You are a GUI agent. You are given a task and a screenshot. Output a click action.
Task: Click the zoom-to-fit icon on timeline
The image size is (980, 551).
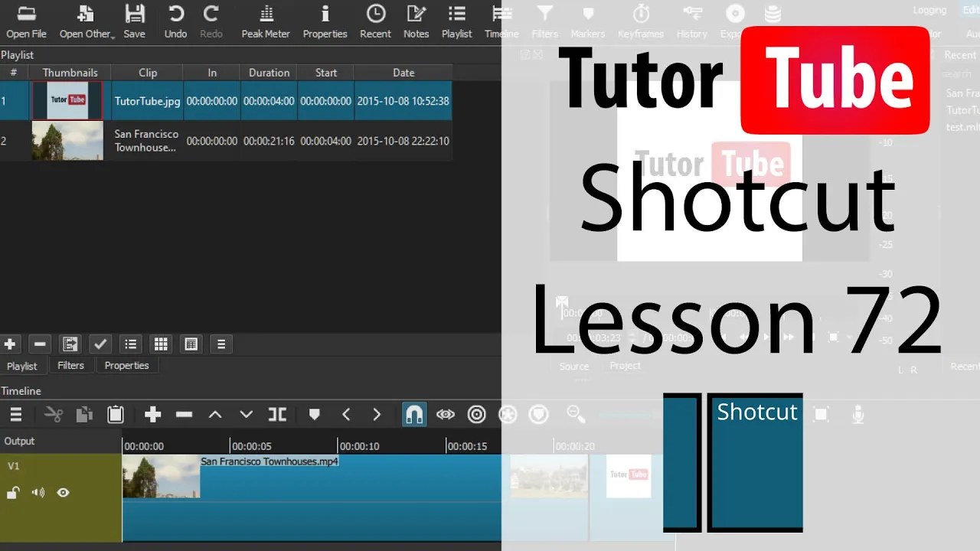(822, 415)
